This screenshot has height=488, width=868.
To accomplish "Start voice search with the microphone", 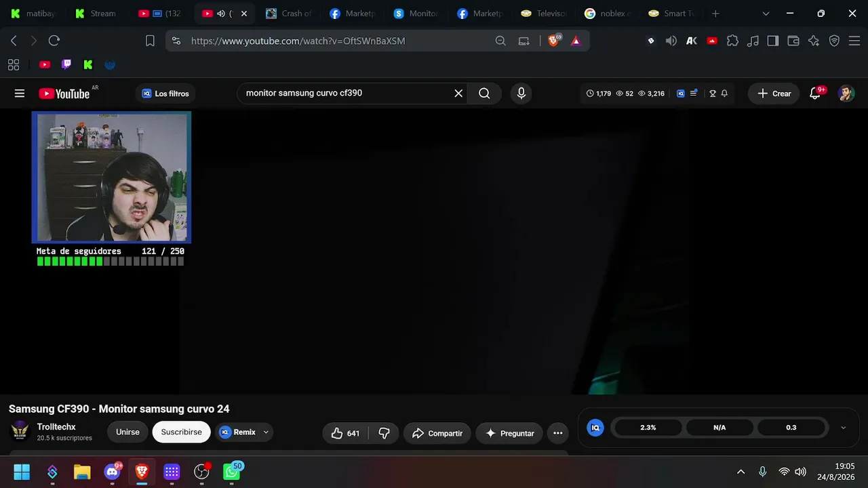I will click(x=521, y=94).
